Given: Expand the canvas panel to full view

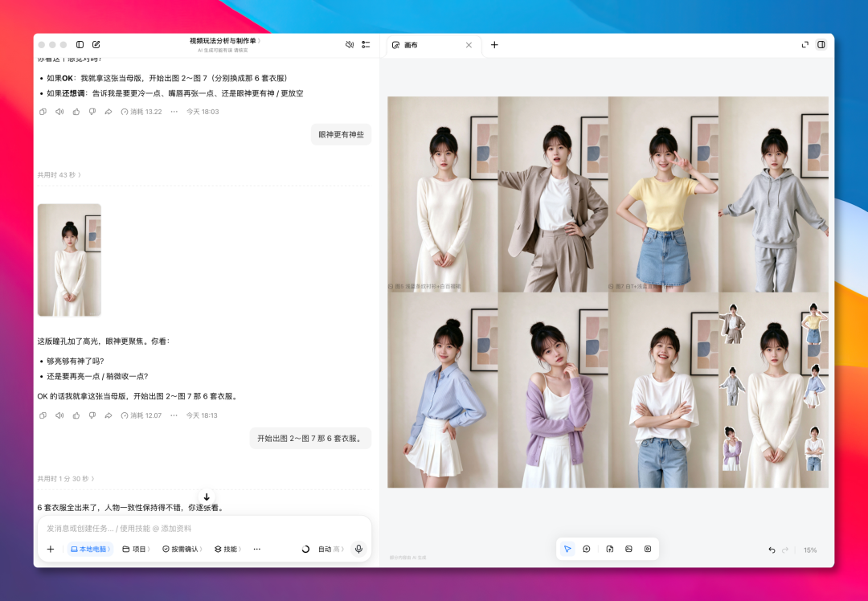Looking at the screenshot, I should pos(805,44).
